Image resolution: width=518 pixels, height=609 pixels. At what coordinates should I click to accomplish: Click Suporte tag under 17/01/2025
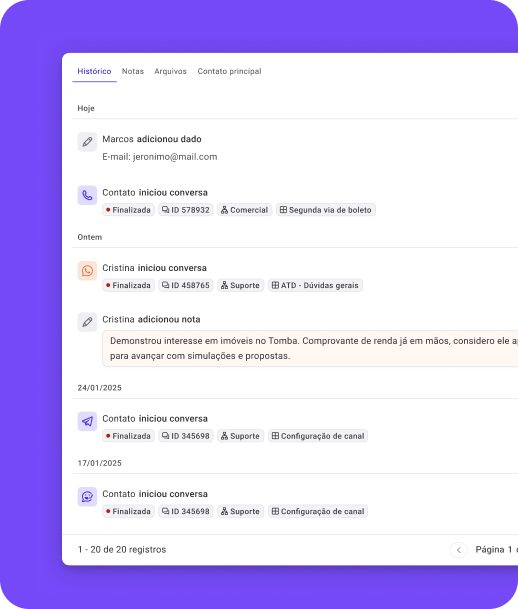[x=241, y=511]
